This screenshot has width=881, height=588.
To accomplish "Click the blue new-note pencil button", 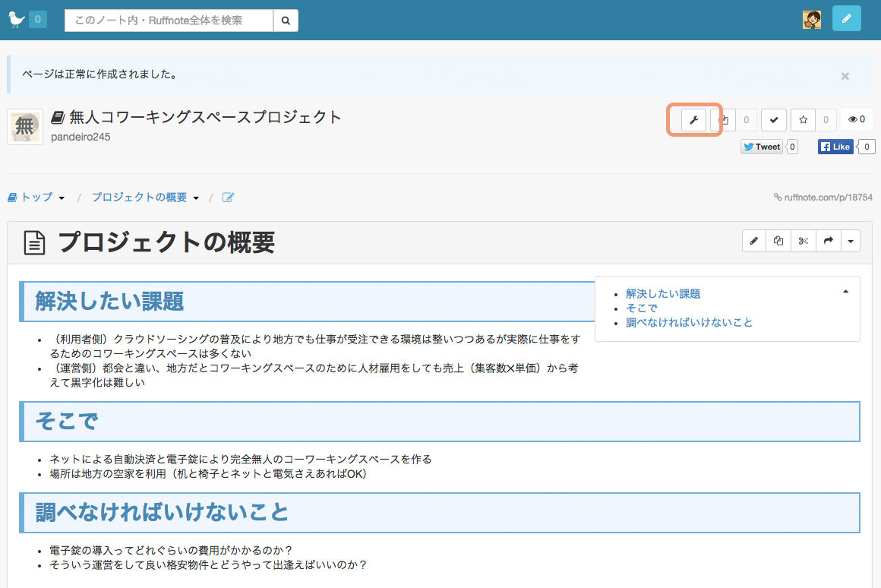I will 846,19.
